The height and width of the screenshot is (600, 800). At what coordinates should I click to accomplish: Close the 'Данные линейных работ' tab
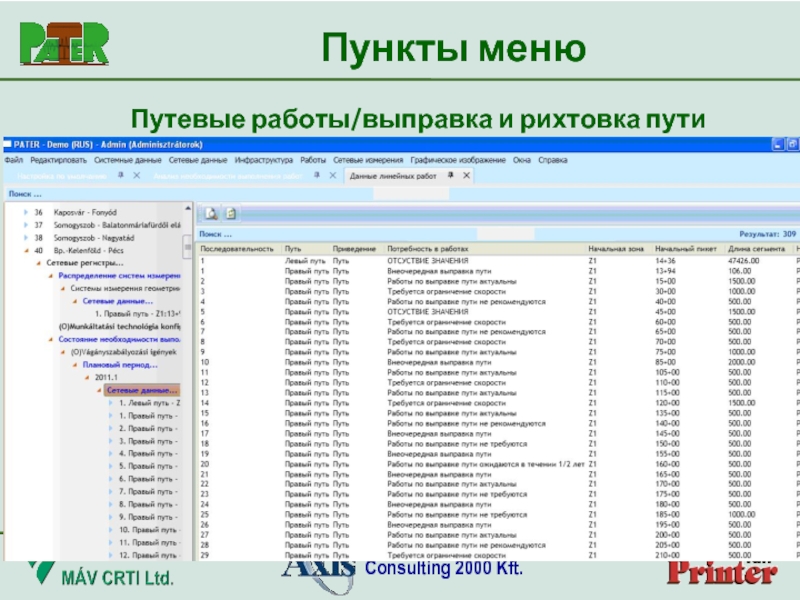(x=465, y=176)
